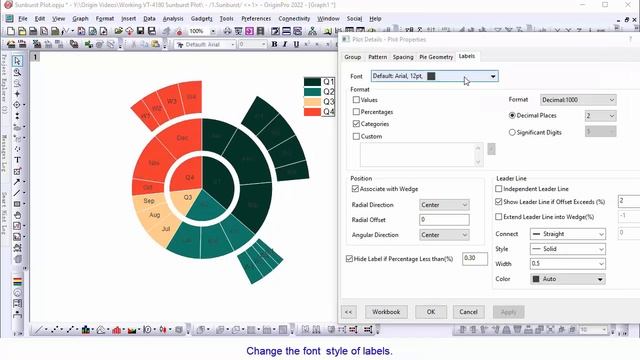The width and height of the screenshot is (640, 360).
Task: Open the leader line Style dropdown
Action: pyautogui.click(x=568, y=249)
